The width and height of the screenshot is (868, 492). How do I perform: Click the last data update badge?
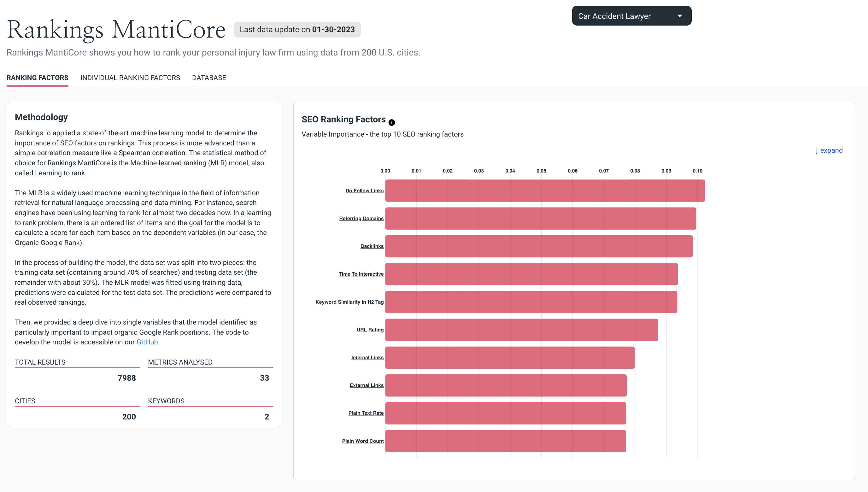[x=297, y=30]
